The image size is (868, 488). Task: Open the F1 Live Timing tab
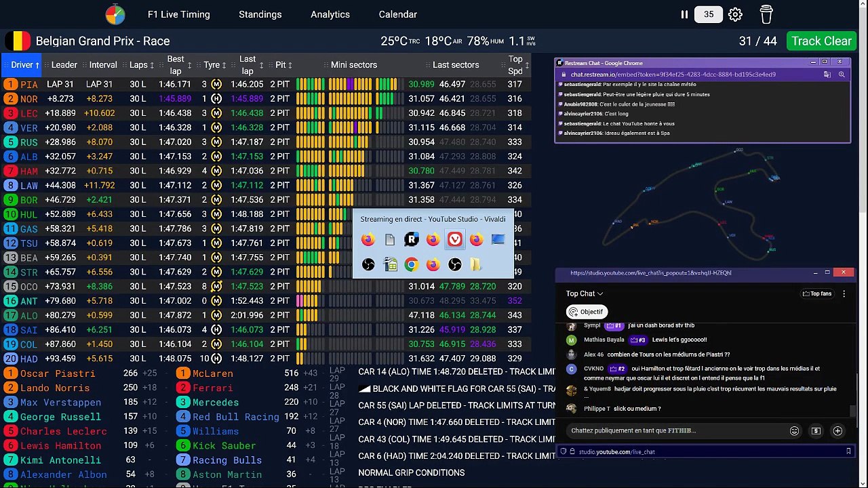click(179, 14)
